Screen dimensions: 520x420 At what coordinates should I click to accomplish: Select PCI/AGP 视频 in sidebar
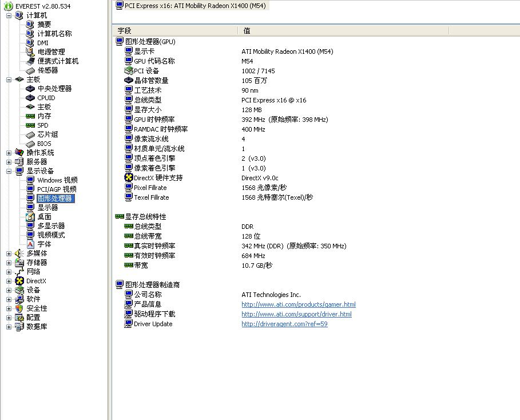click(x=57, y=189)
